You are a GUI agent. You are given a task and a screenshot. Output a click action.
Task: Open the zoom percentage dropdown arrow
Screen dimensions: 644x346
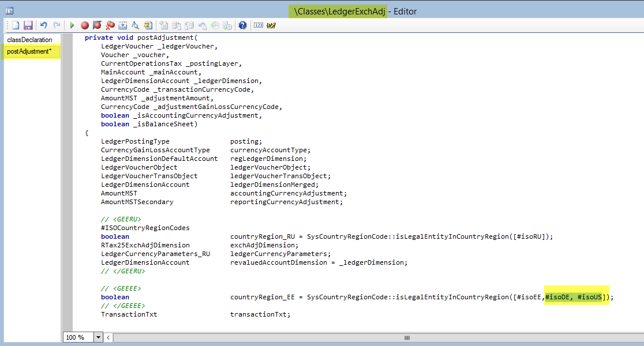pos(98,337)
